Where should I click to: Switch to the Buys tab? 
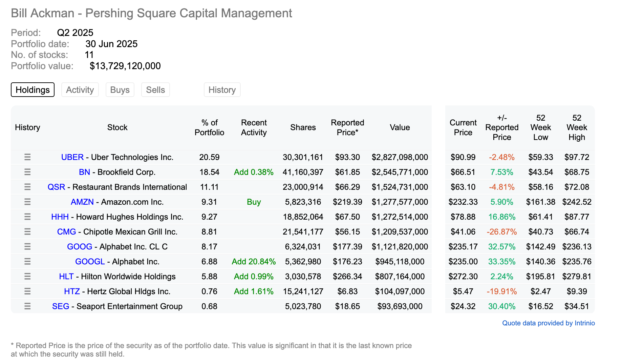click(x=120, y=90)
